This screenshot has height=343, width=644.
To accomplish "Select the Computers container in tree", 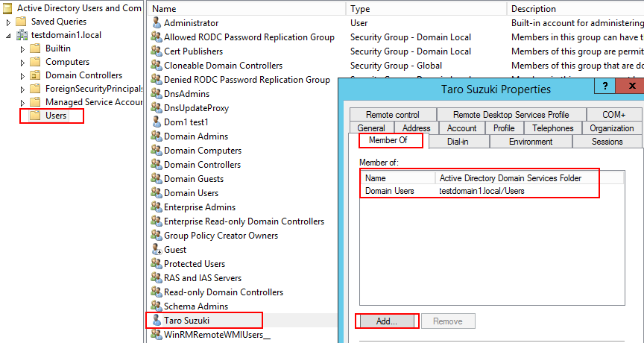I will [x=67, y=62].
